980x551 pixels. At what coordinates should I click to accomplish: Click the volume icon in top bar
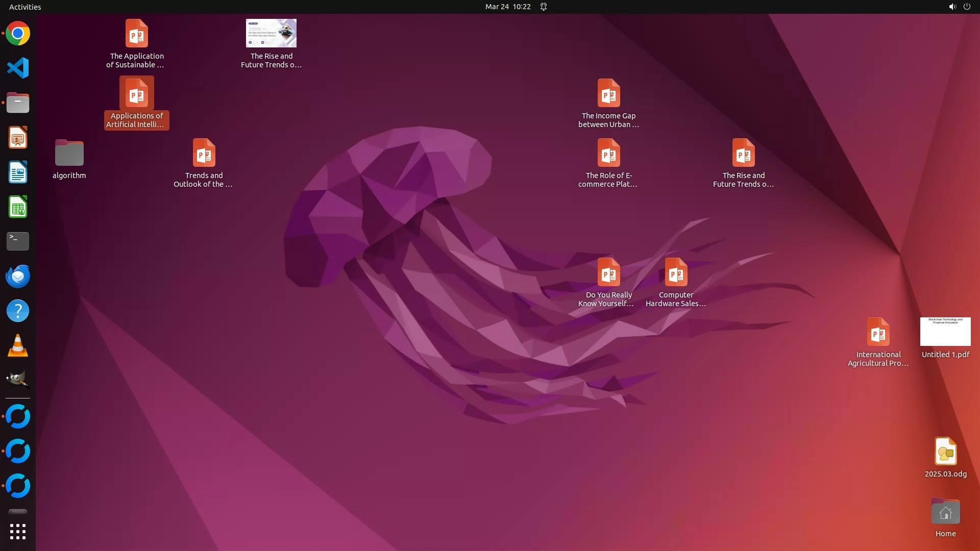tap(952, 7)
